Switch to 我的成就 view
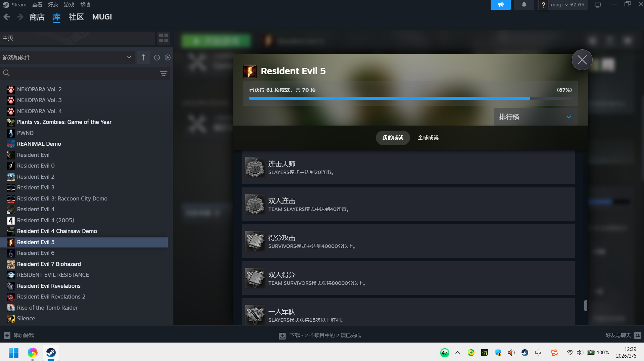The image size is (644, 361). (x=393, y=138)
